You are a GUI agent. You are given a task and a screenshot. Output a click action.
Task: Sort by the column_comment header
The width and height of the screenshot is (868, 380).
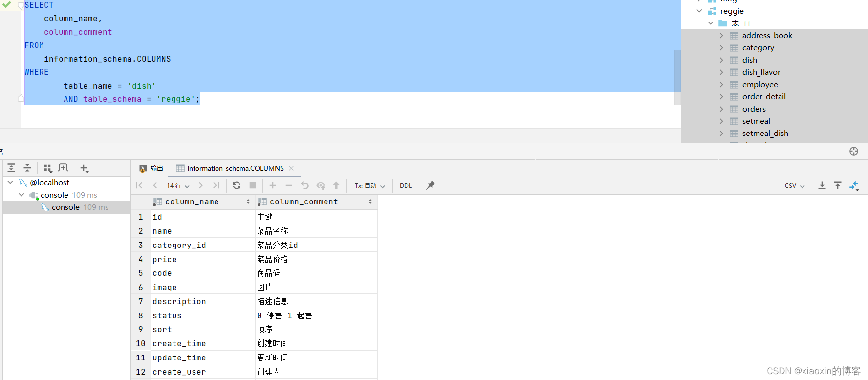click(x=316, y=201)
